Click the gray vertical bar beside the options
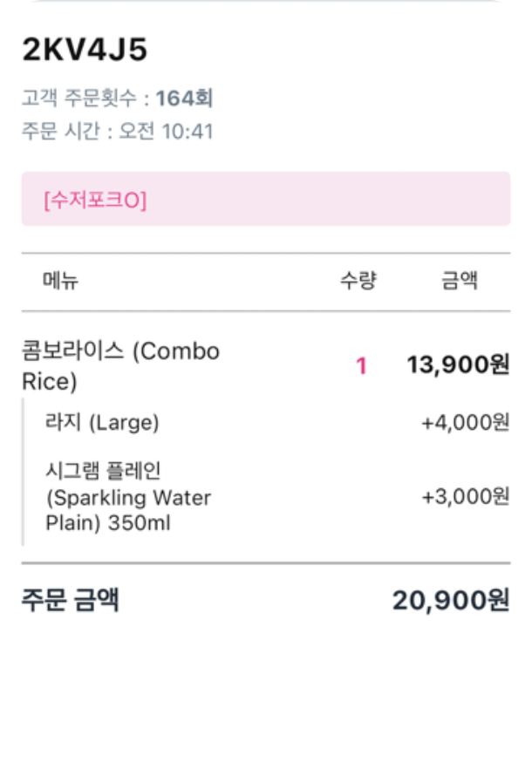 24,472
